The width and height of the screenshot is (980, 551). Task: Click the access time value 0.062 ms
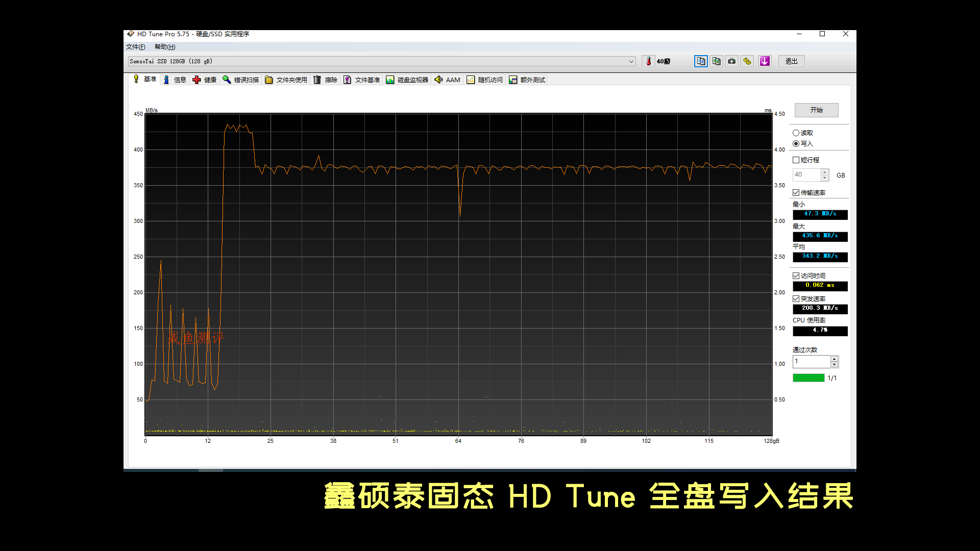(x=820, y=286)
